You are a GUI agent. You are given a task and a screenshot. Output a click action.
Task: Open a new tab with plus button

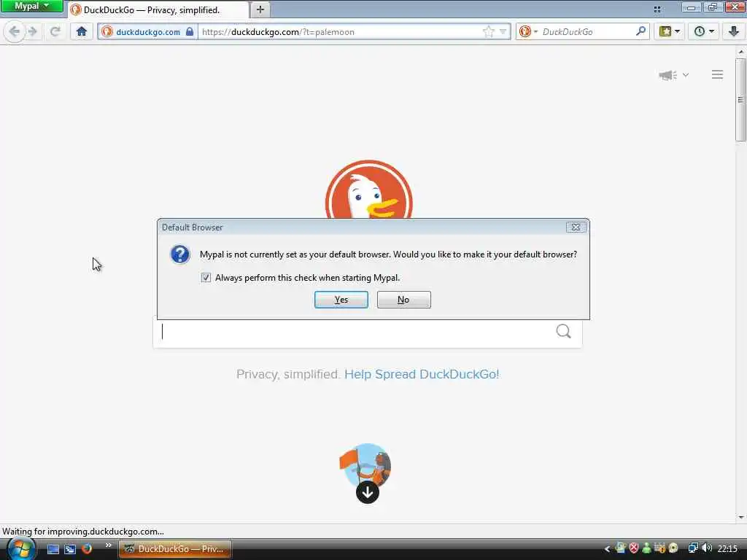point(260,9)
